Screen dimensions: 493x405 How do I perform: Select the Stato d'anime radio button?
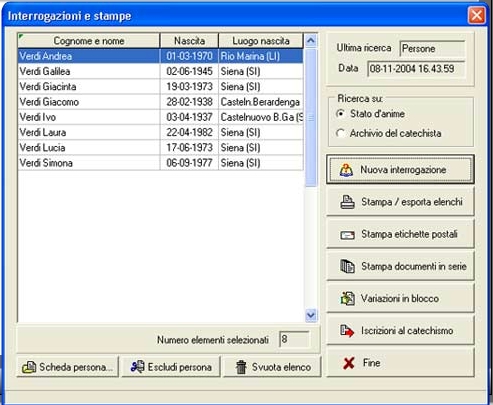point(340,114)
